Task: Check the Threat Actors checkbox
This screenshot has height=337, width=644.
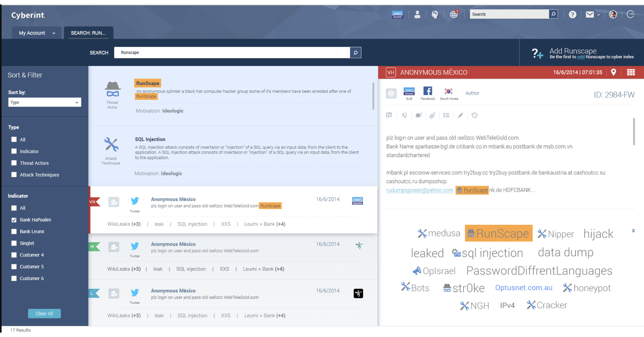Action: coord(14,163)
